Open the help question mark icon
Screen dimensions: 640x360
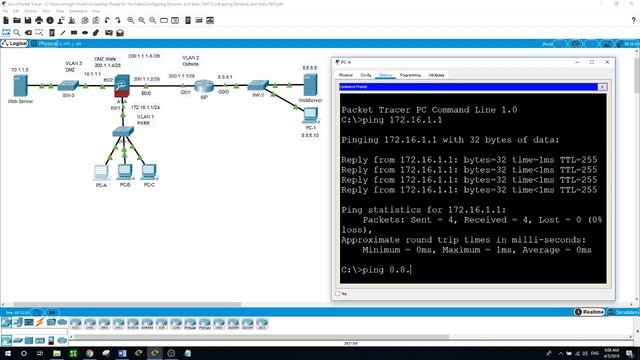pos(633,20)
